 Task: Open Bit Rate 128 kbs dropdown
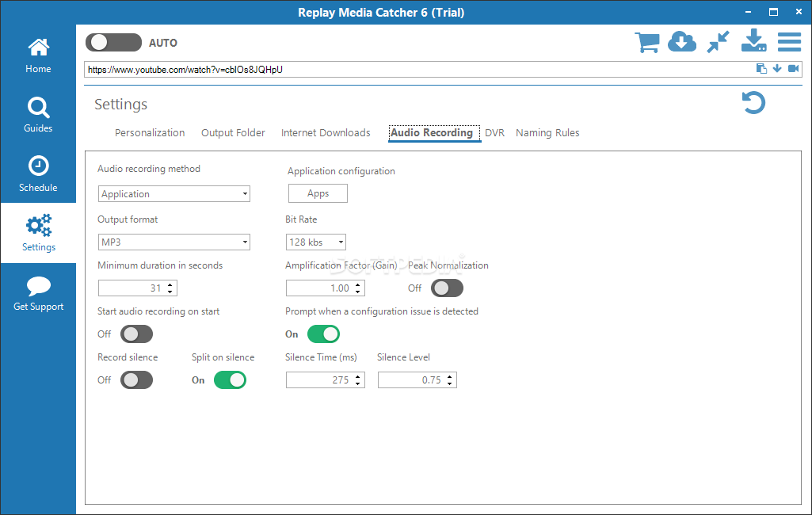pos(316,242)
